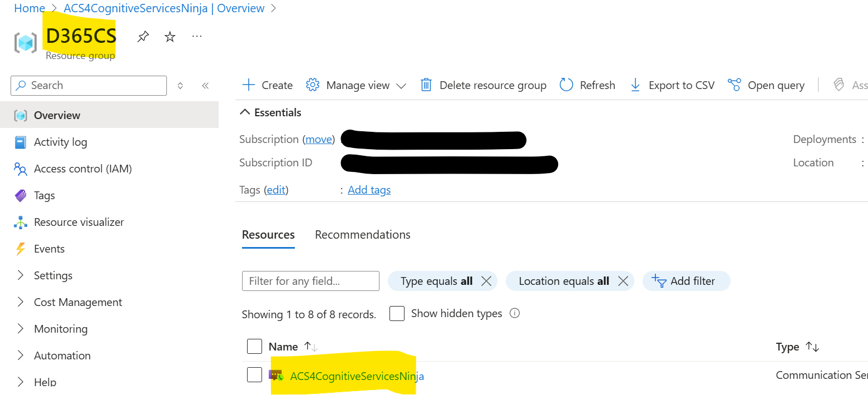Viewport: 868px width, 395px height.
Task: Click the subscription move link
Action: tap(319, 140)
